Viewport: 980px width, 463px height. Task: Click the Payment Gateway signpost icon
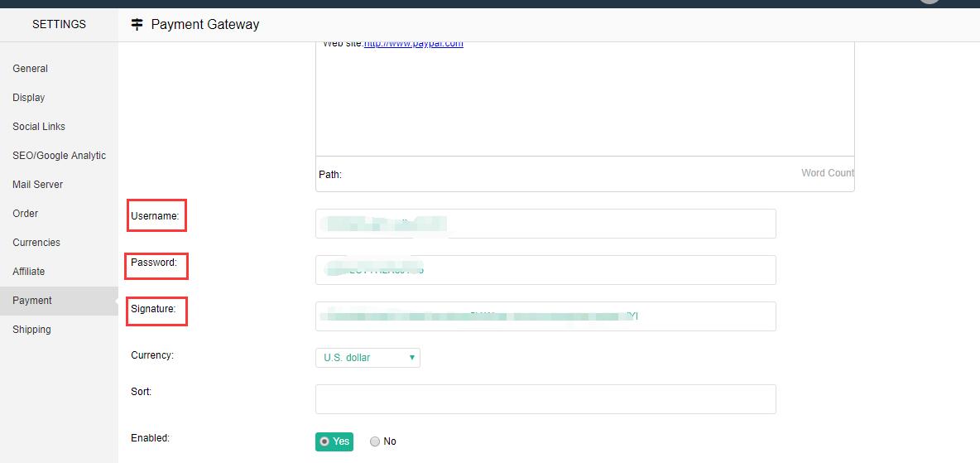137,25
